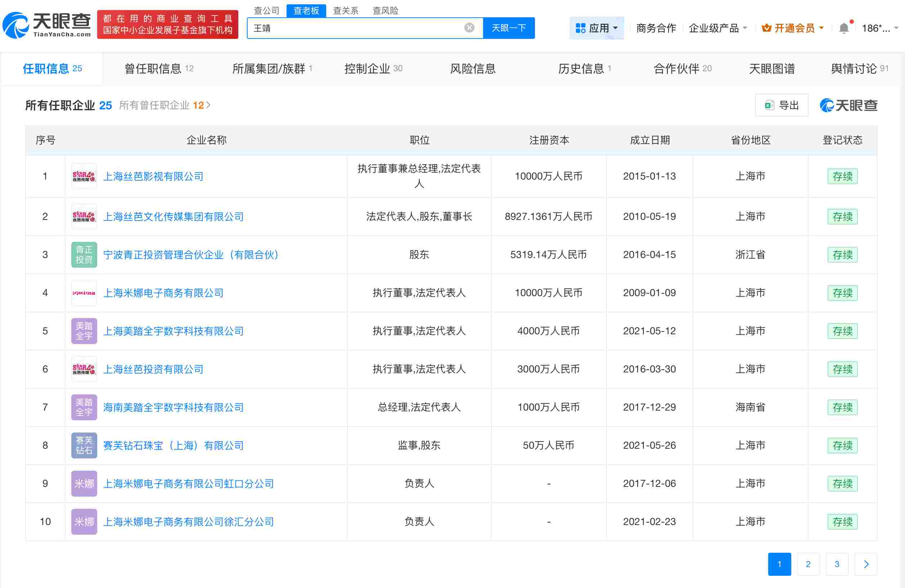Click the 天眼一下 search button
The height and width of the screenshot is (588, 905).
509,27
